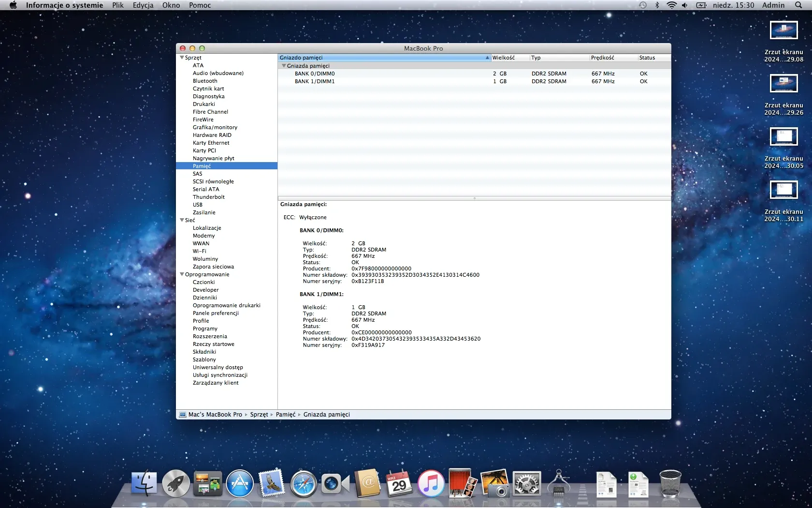This screenshot has height=508, width=812.
Task: Click the clock niedz. 15:30
Action: pos(733,5)
